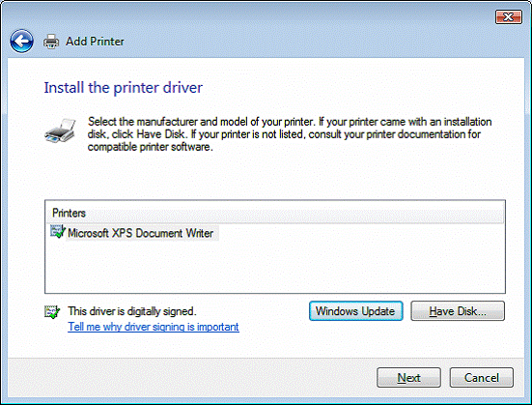The image size is (532, 405).
Task: Select Microsoft XPS Document Writer in the list
Action: (140, 233)
